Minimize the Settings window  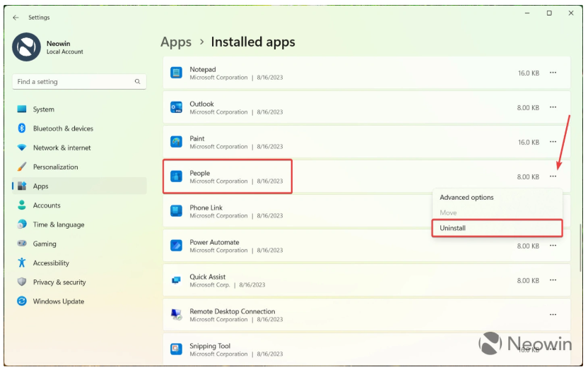coord(527,13)
